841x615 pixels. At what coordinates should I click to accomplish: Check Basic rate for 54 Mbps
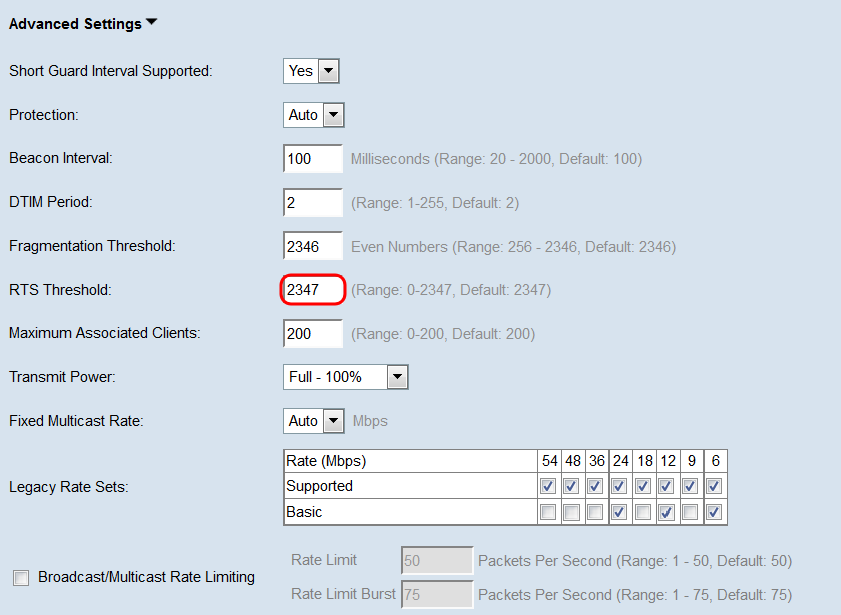pos(547,513)
